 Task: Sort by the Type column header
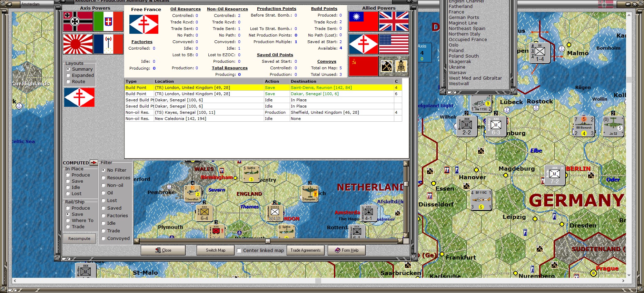[139, 81]
